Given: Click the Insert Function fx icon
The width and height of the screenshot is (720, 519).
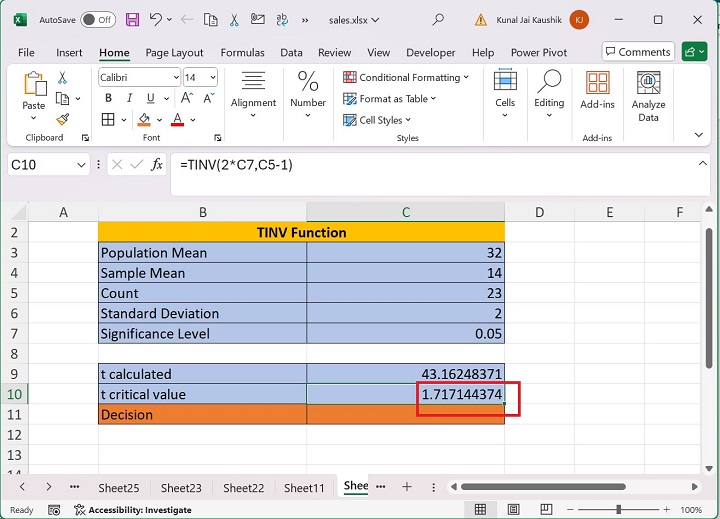Looking at the screenshot, I should [157, 165].
